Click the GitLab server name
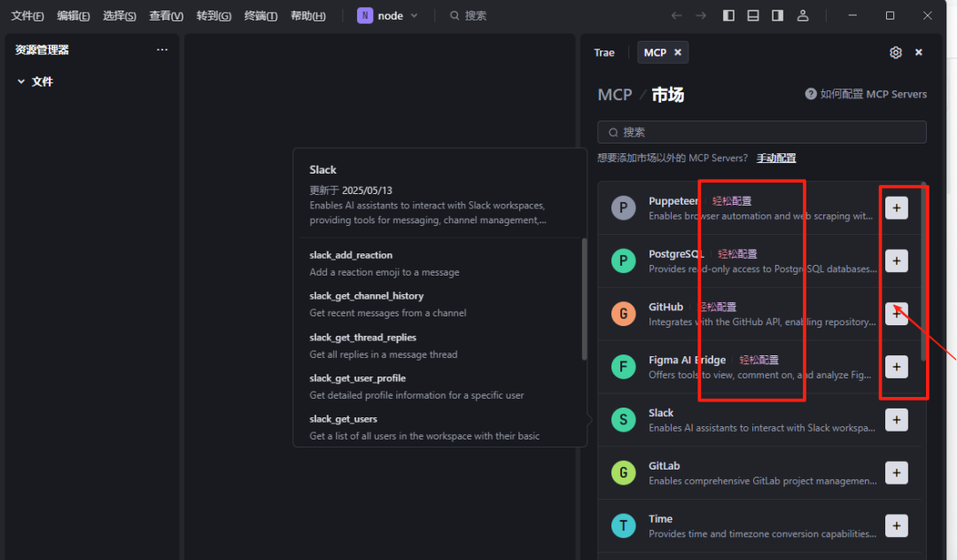The width and height of the screenshot is (957, 560). coord(664,466)
